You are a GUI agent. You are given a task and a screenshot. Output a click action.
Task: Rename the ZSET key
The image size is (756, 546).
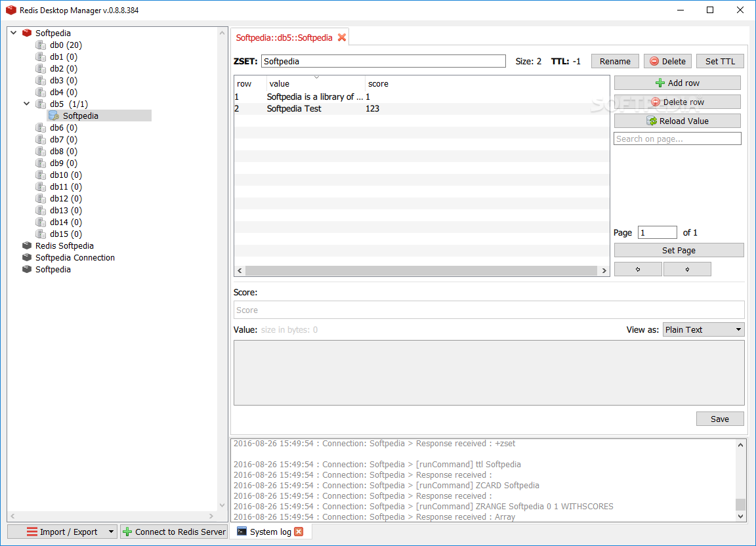click(x=615, y=61)
